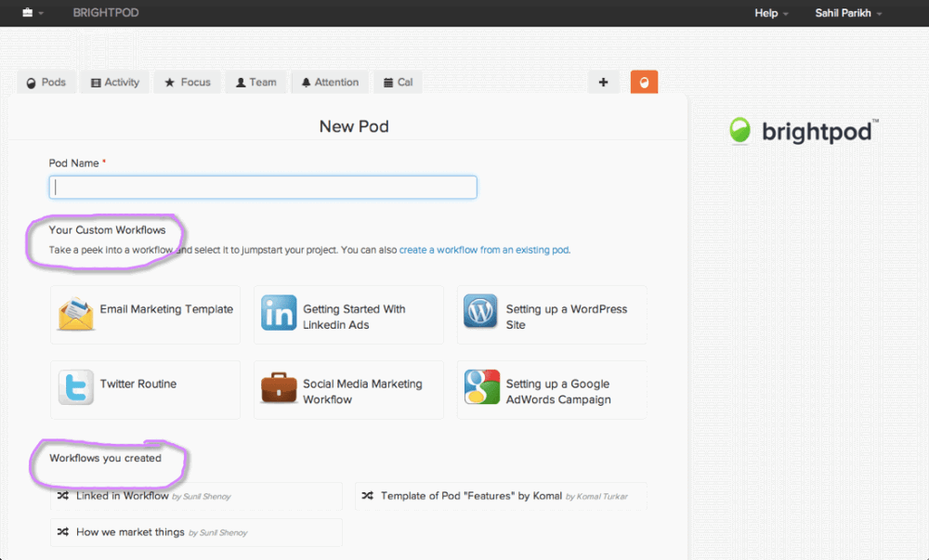The height and width of the screenshot is (560, 929).
Task: Select the Email Marketing Template envelope icon
Action: pyautogui.click(x=76, y=314)
